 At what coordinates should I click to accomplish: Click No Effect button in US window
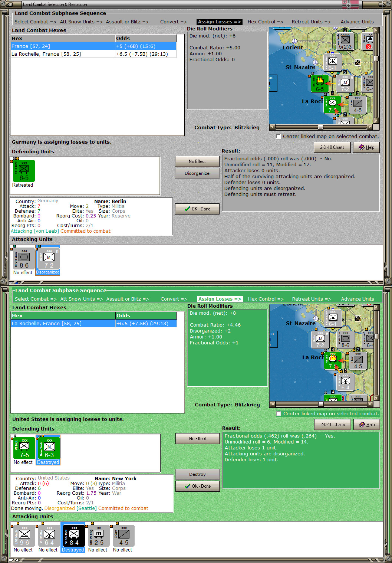(x=197, y=439)
